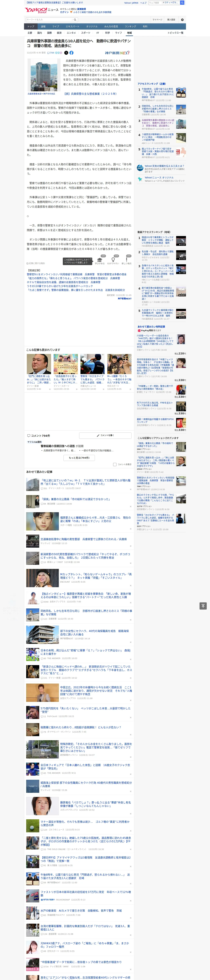This screenshot has width=210, height=980.
Task: Open the 有料 tab
Action: pos(145,27)
